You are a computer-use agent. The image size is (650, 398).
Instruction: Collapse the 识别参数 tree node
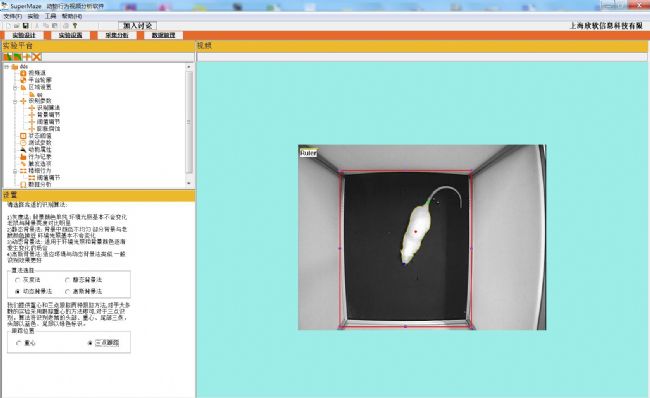point(15,101)
